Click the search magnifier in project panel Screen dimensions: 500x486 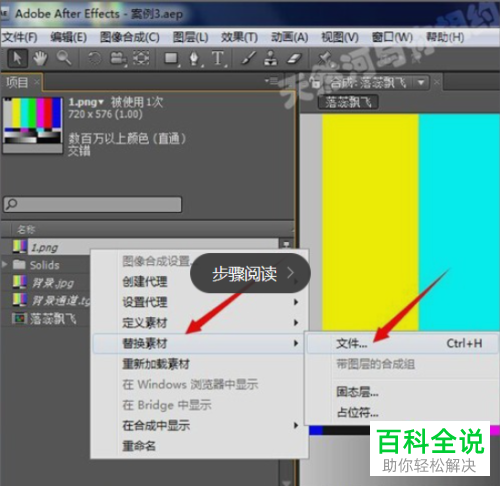point(12,204)
